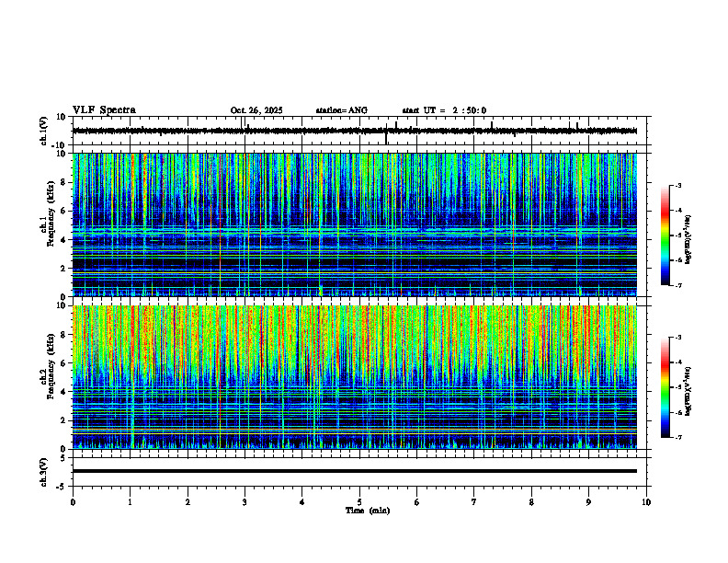Image resolution: width=728 pixels, height=563 pixels.
Task: Click the ch.2 "Frequency (kHz)" axis label
Action: tap(51, 366)
